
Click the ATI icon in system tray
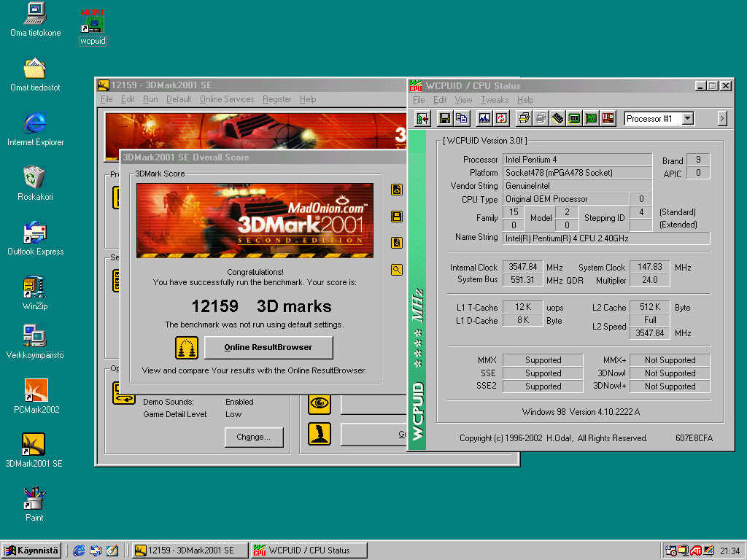[x=696, y=551]
